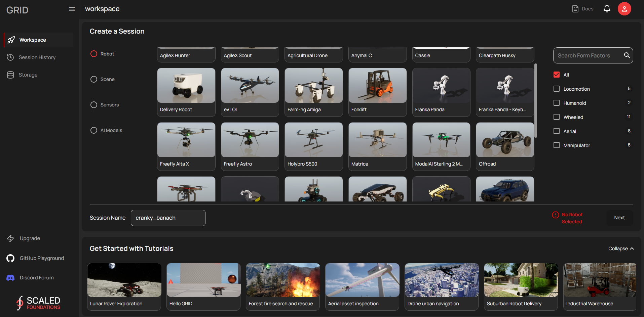Select the Franka Panda - Keyb... card
This screenshot has height=317, width=644.
coord(505,92)
